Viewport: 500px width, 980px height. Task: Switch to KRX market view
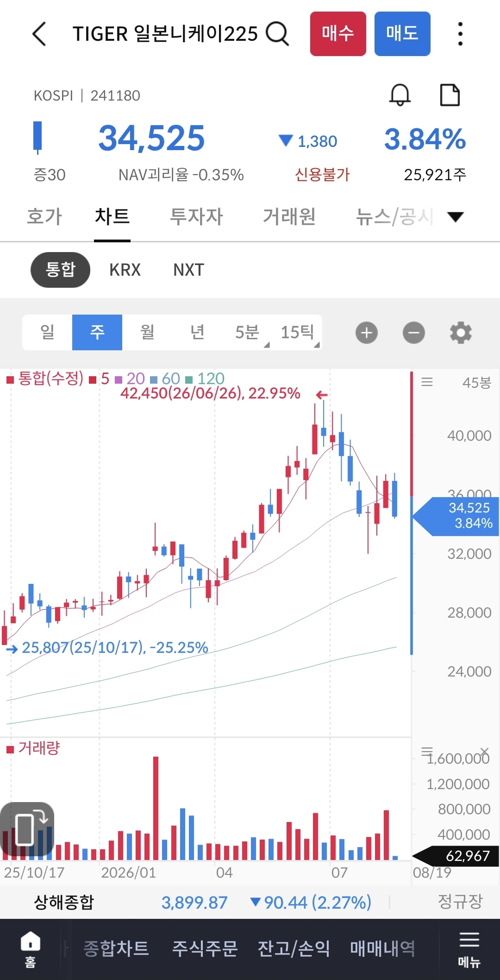125,270
